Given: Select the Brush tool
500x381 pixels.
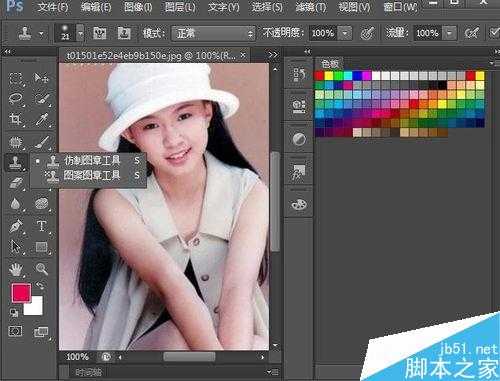Looking at the screenshot, I should click(41, 142).
